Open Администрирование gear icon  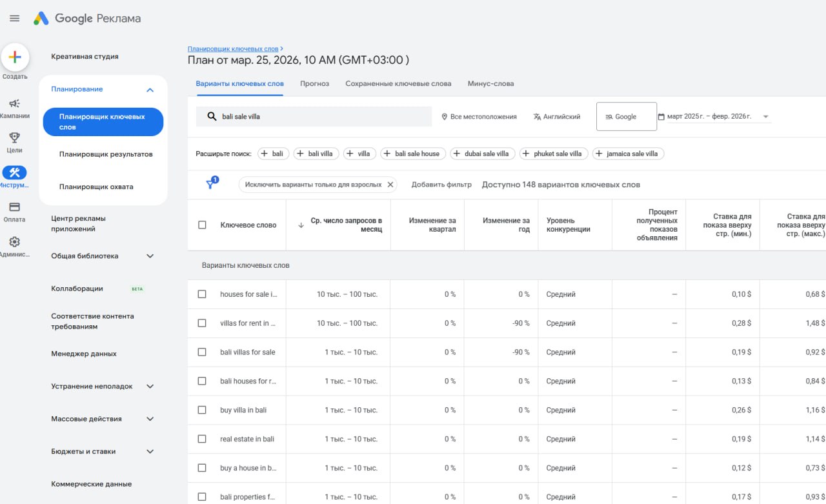tap(14, 242)
